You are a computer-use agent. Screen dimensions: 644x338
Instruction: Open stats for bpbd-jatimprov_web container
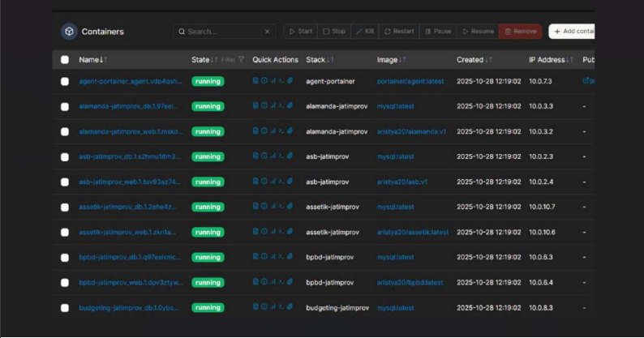coord(273,282)
